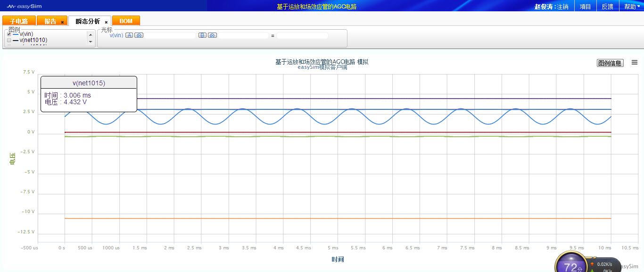Click the 图例信息 button
This screenshot has width=644, height=272.
coord(610,63)
